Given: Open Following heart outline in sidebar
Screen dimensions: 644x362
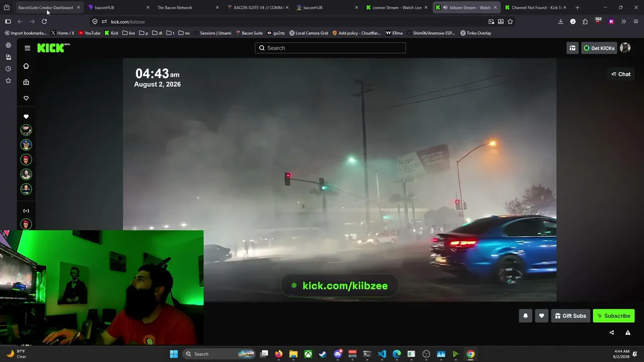Looking at the screenshot, I should pyautogui.click(x=26, y=98).
